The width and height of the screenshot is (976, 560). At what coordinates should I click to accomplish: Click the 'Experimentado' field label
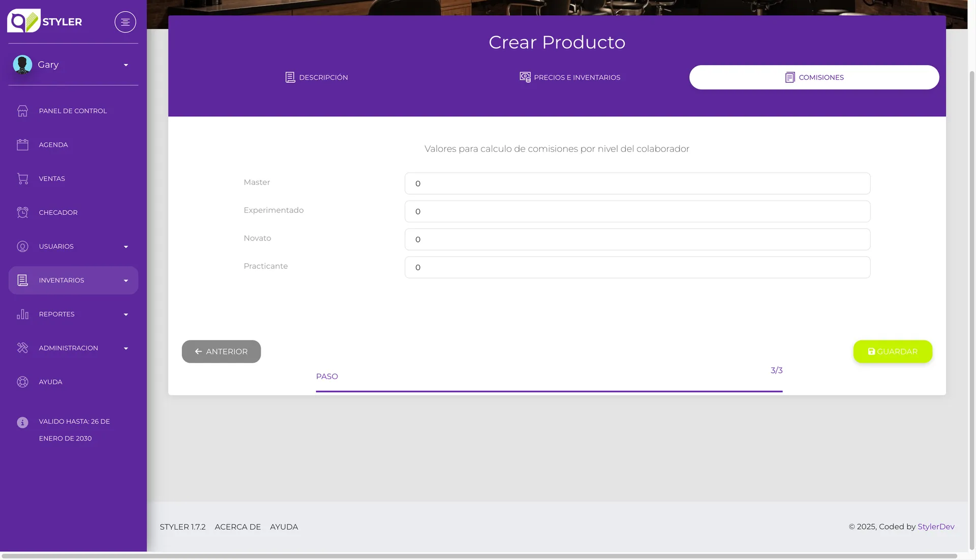273,210
